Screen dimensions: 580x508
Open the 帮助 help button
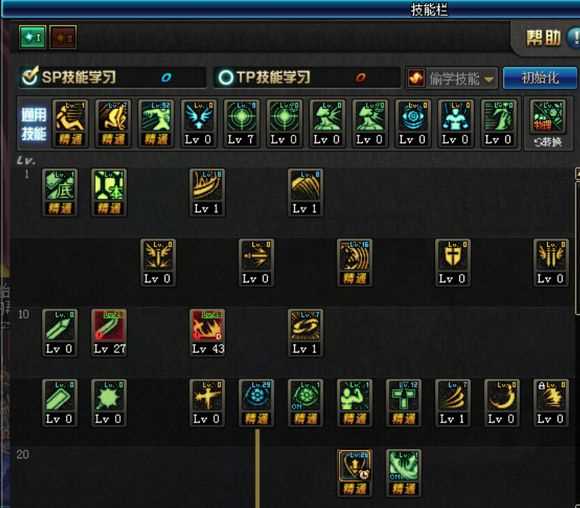click(x=543, y=38)
